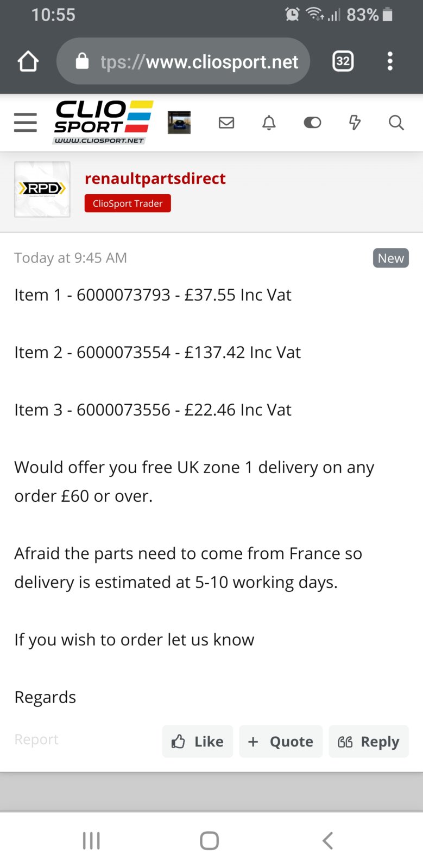This screenshot has width=423, height=868.
Task: Open the browser tab switcher showing 32
Action: pos(343,61)
